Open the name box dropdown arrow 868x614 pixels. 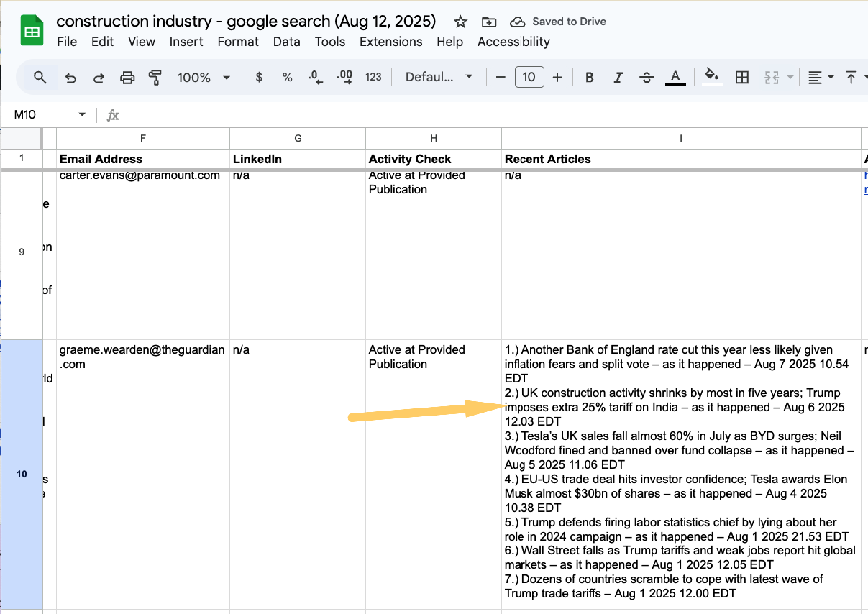(82, 115)
